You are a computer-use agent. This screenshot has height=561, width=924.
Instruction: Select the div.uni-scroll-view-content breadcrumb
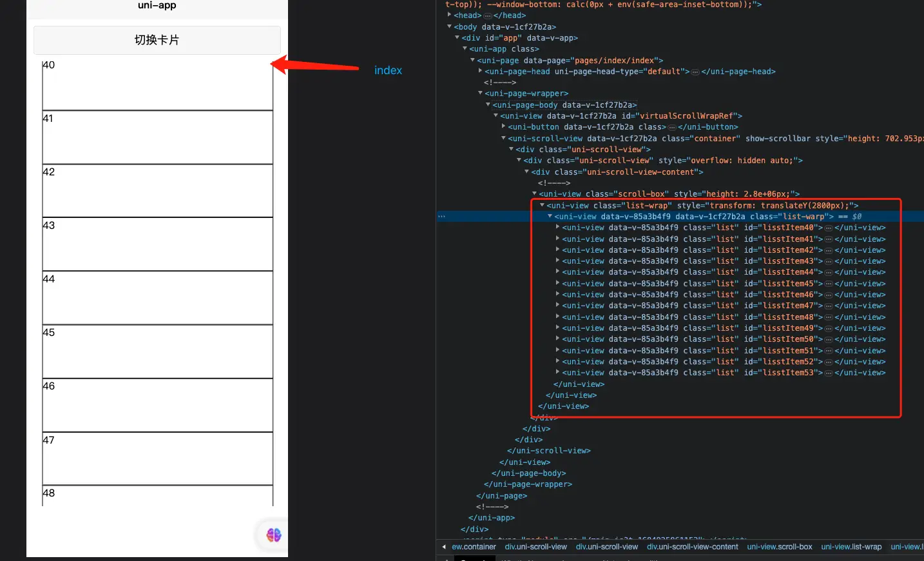pos(693,547)
